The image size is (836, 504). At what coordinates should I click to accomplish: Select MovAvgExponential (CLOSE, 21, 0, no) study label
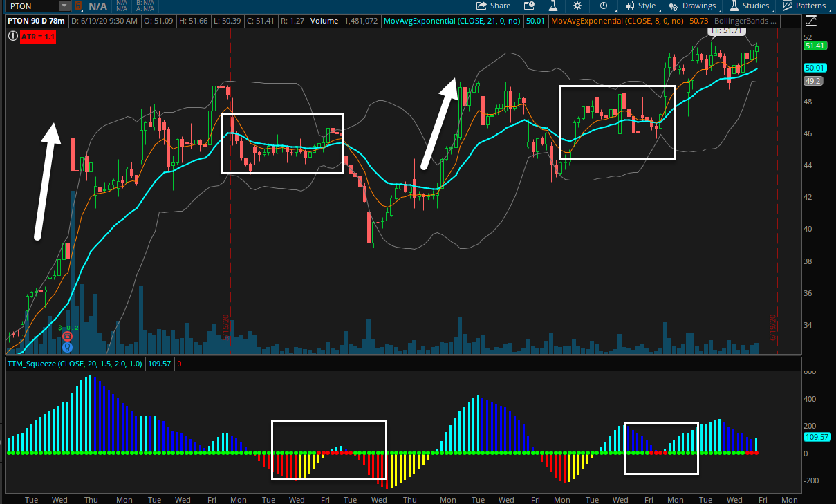point(452,21)
